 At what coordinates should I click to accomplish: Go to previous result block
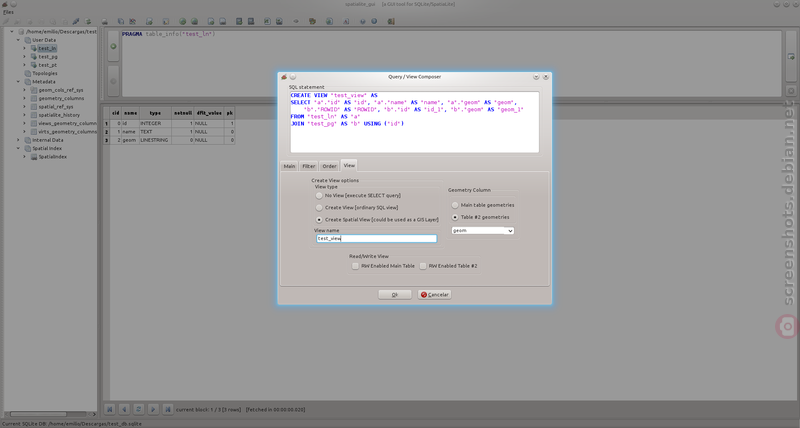pyautogui.click(x=124, y=409)
